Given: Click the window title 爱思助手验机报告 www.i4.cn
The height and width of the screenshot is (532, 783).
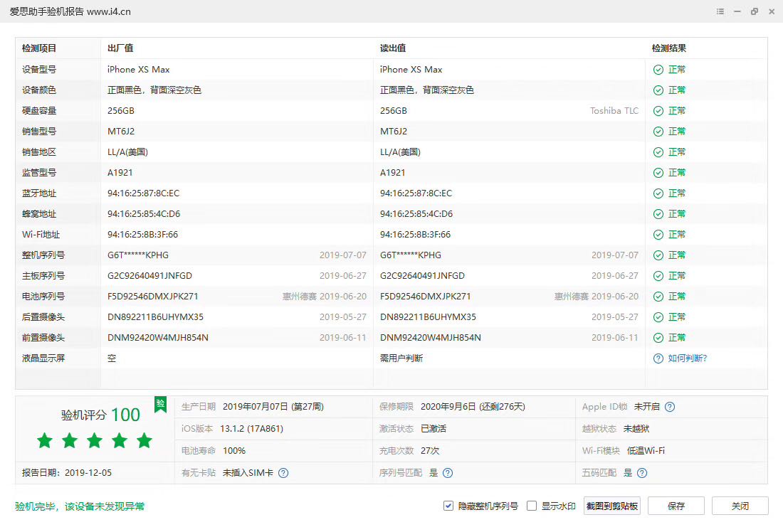Looking at the screenshot, I should (x=70, y=11).
